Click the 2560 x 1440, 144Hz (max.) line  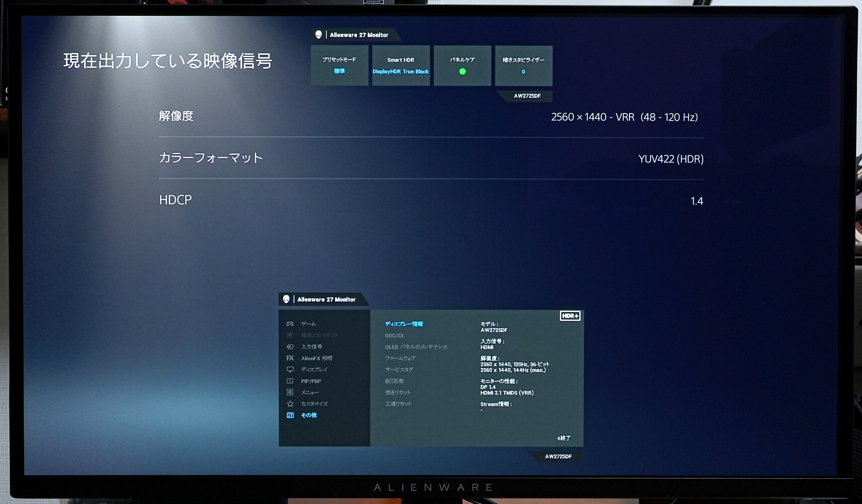513,370
